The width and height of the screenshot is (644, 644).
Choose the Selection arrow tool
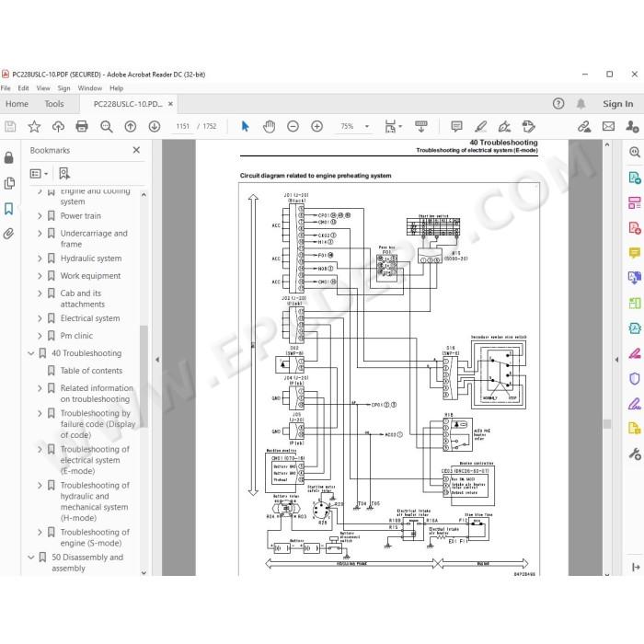(x=246, y=127)
